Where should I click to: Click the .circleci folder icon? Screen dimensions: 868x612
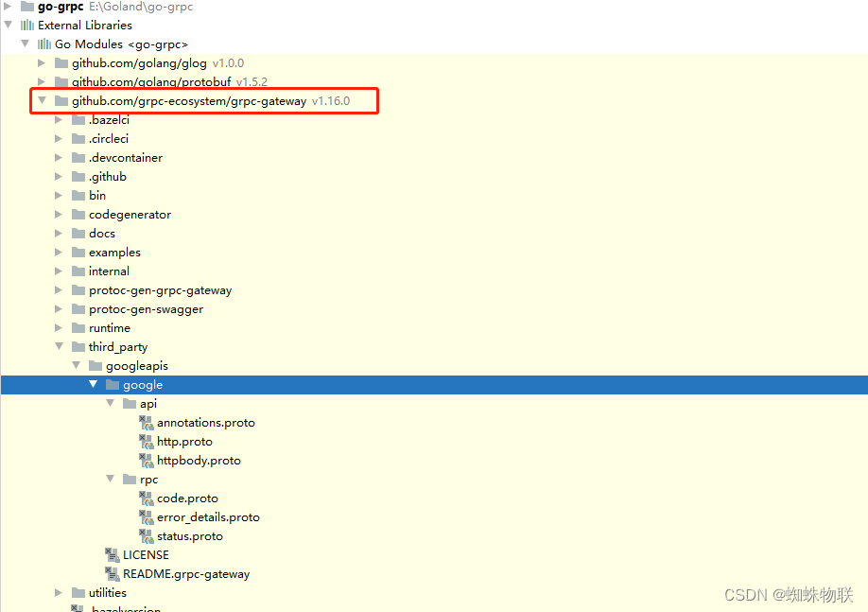(78, 138)
